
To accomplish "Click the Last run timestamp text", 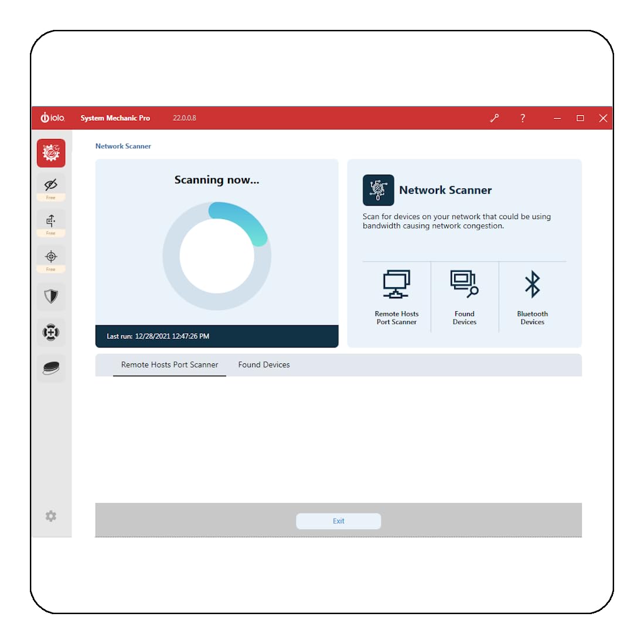I will (158, 336).
